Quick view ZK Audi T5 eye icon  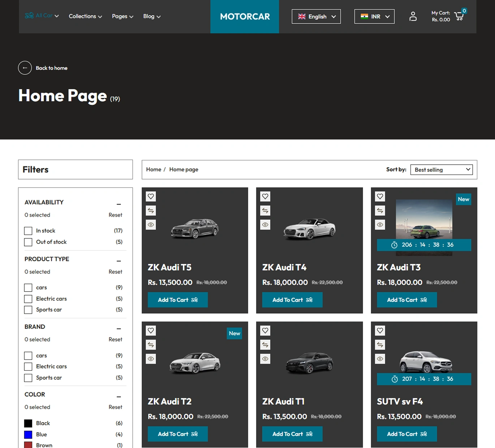(x=151, y=225)
